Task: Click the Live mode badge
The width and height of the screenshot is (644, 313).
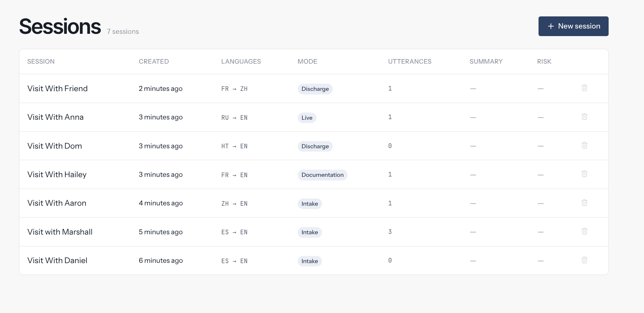Action: click(x=307, y=118)
